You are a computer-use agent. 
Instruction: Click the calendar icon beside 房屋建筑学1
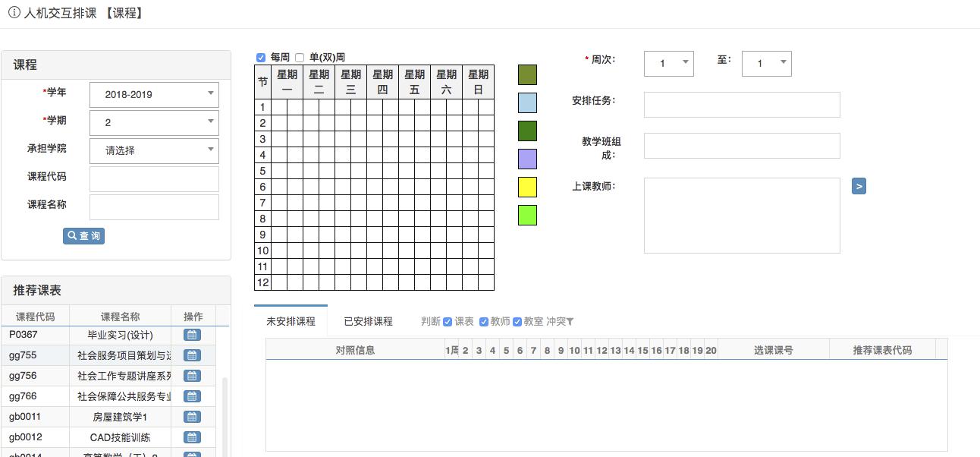(x=193, y=416)
